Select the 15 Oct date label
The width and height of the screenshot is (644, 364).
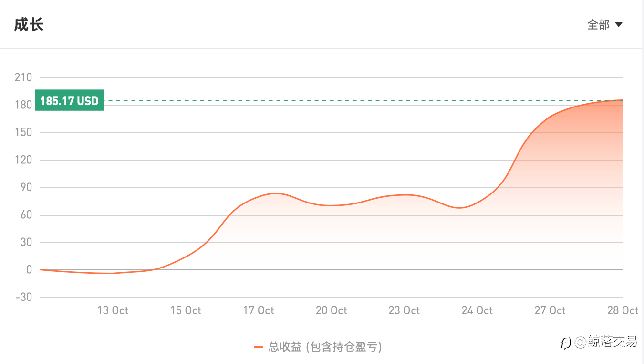coord(186,310)
